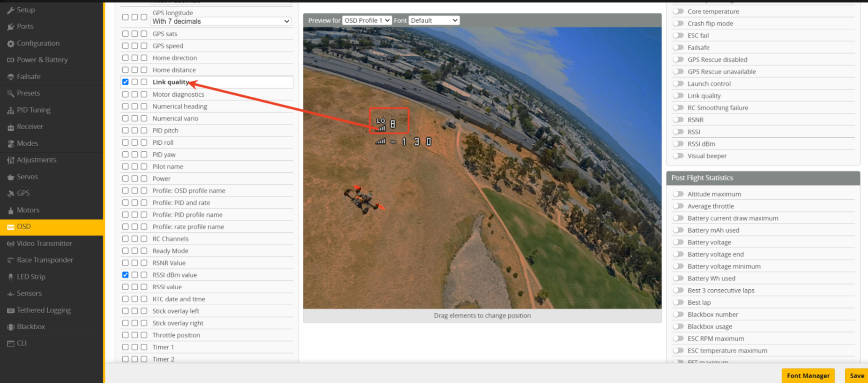
Task: Click the Motors icon in sidebar
Action: (x=11, y=210)
